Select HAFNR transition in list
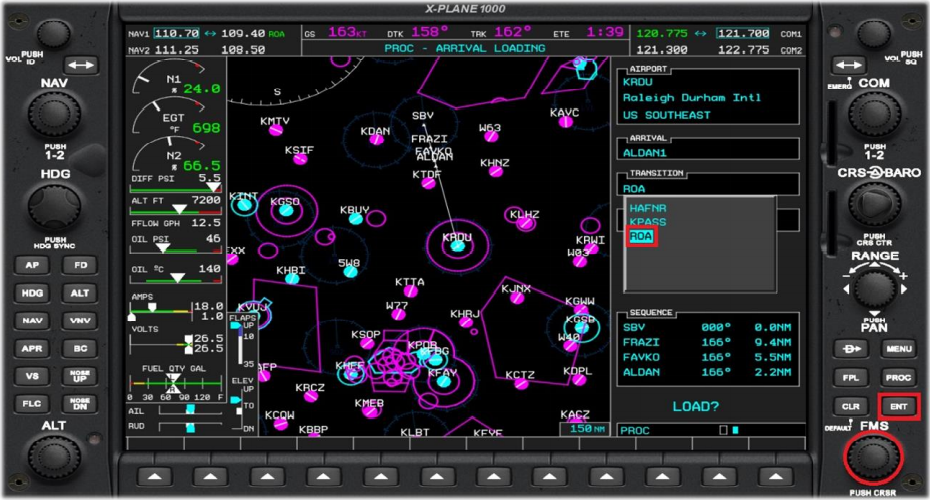Image resolution: width=930 pixels, height=500 pixels. (x=648, y=208)
